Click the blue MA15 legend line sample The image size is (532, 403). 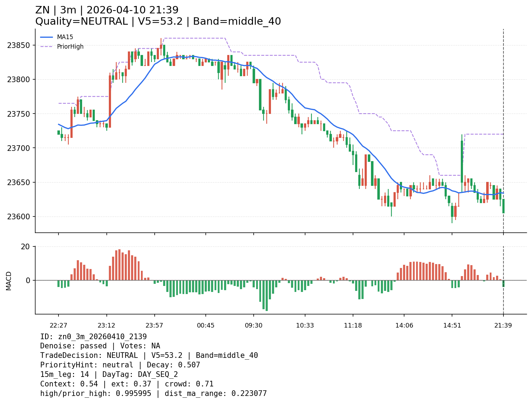pyautogui.click(x=47, y=37)
